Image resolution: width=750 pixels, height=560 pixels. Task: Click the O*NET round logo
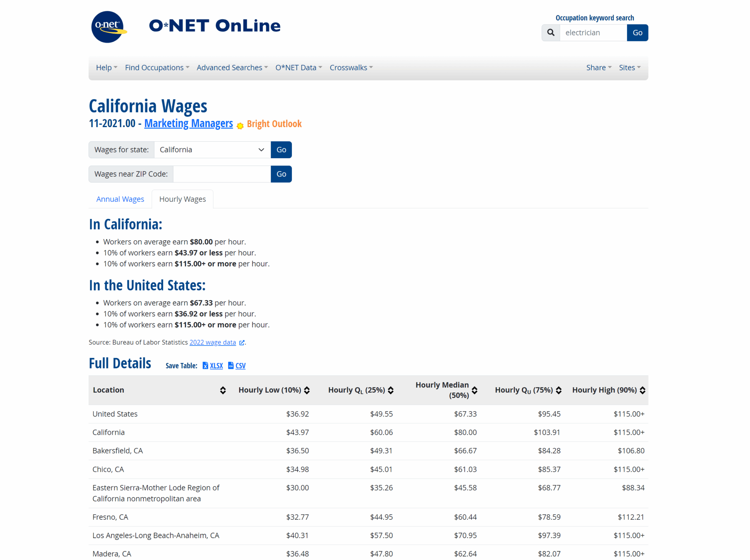tap(108, 27)
